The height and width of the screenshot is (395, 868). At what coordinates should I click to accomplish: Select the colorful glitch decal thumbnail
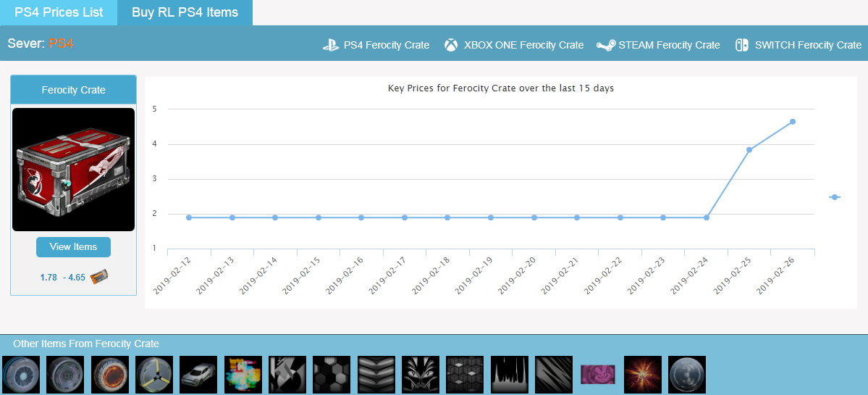pos(243,375)
